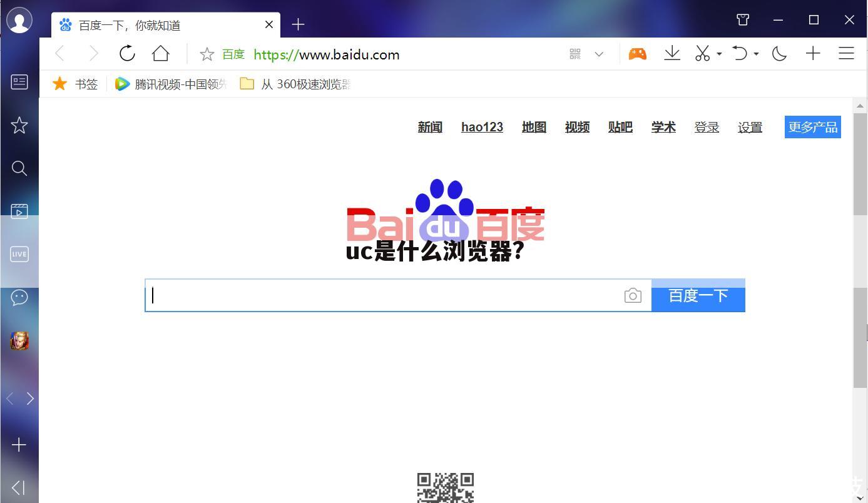Open the 地图 link
Viewport: 868px width, 503px height.
click(534, 127)
